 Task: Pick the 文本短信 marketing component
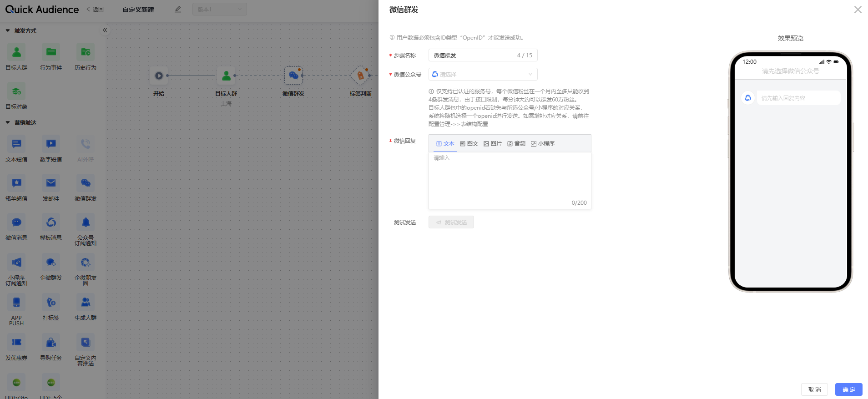point(16,144)
